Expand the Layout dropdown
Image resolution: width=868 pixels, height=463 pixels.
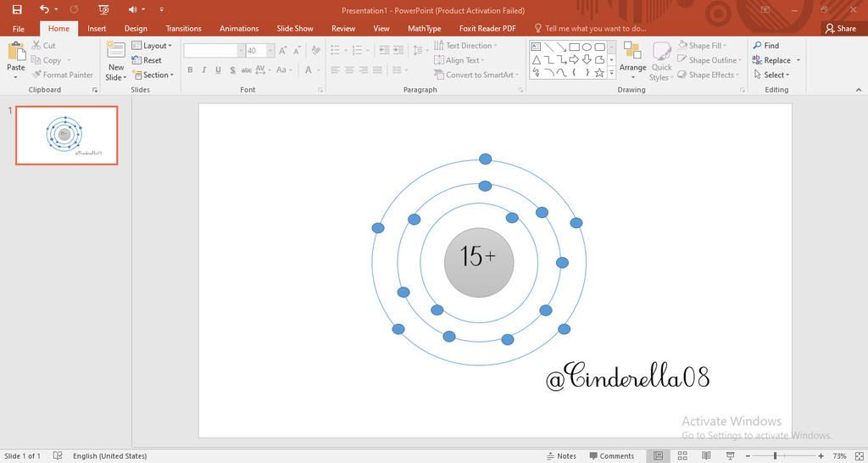(x=153, y=46)
